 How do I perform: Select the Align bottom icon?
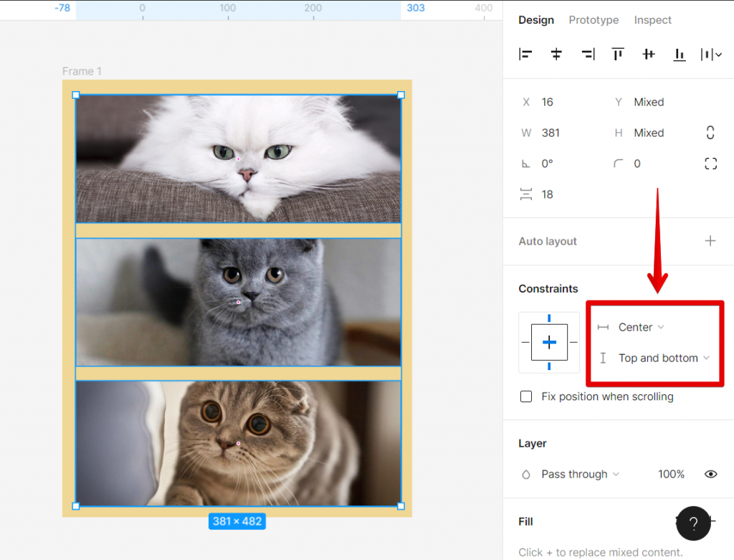[x=679, y=54]
